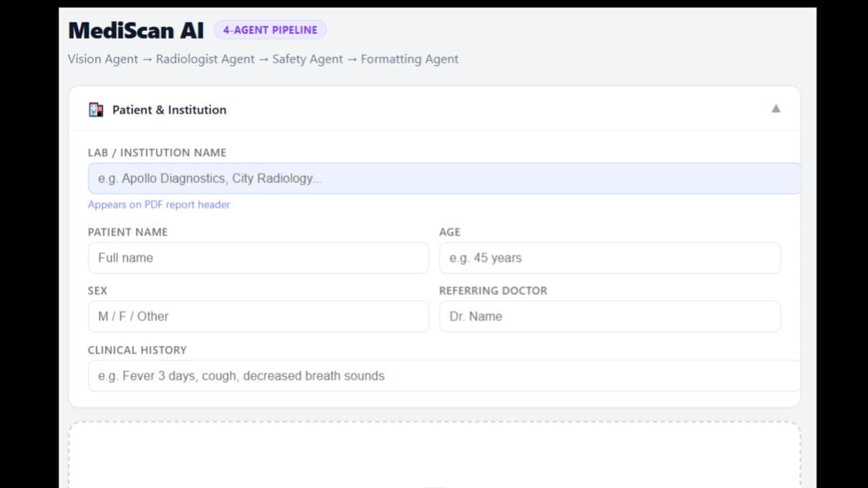Click the 'Safety Agent' pipeline text

tap(307, 59)
